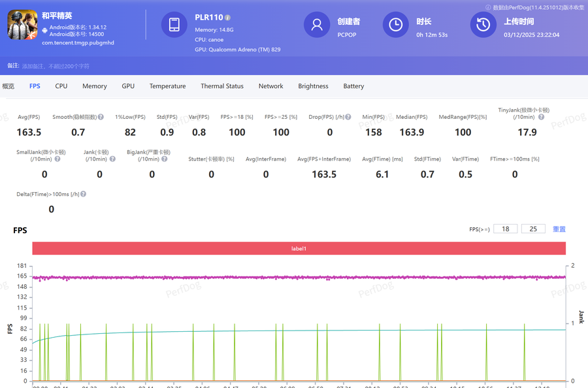Viewport: 588px width, 388px height.
Task: Click 重置 reset link for FPS thresholds
Action: [559, 229]
